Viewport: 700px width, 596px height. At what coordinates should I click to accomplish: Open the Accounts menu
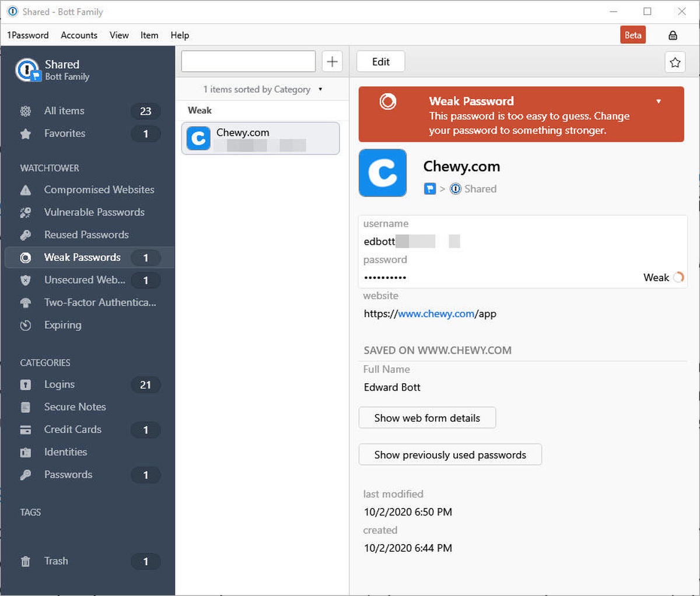[x=79, y=36]
